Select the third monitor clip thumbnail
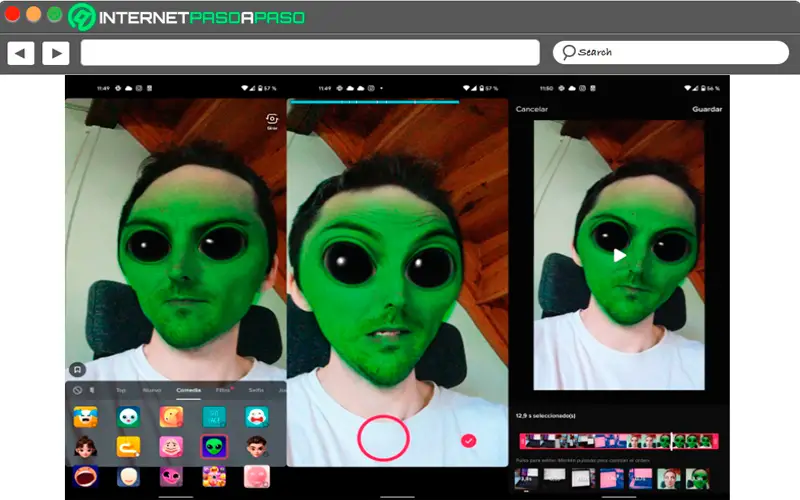800x500 pixels. tap(583, 479)
